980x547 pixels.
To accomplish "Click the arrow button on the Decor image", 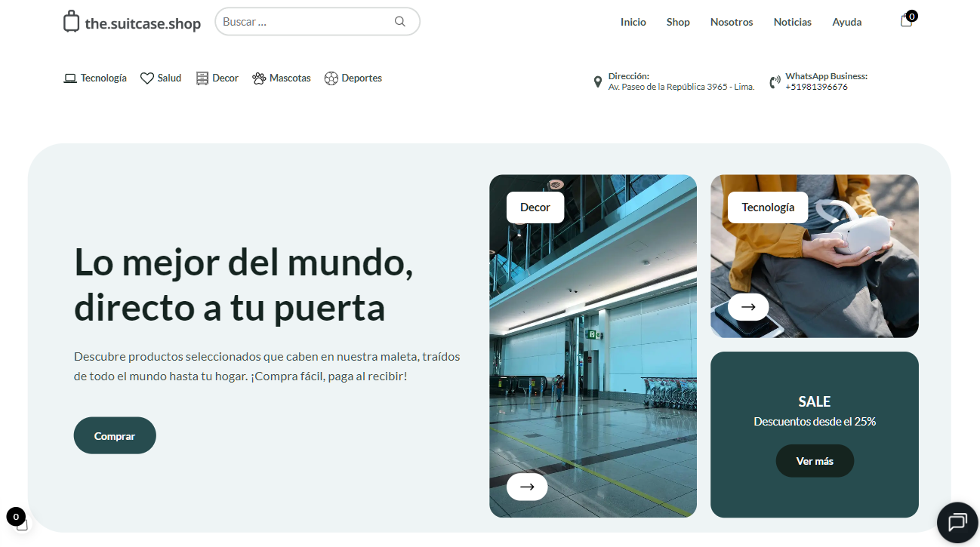I will coord(526,487).
